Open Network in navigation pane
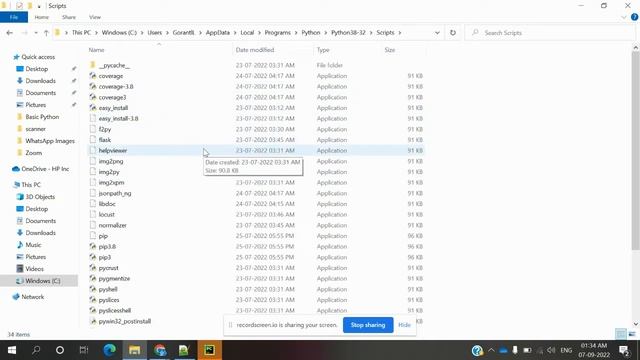This screenshot has height=360, width=640. tap(32, 297)
